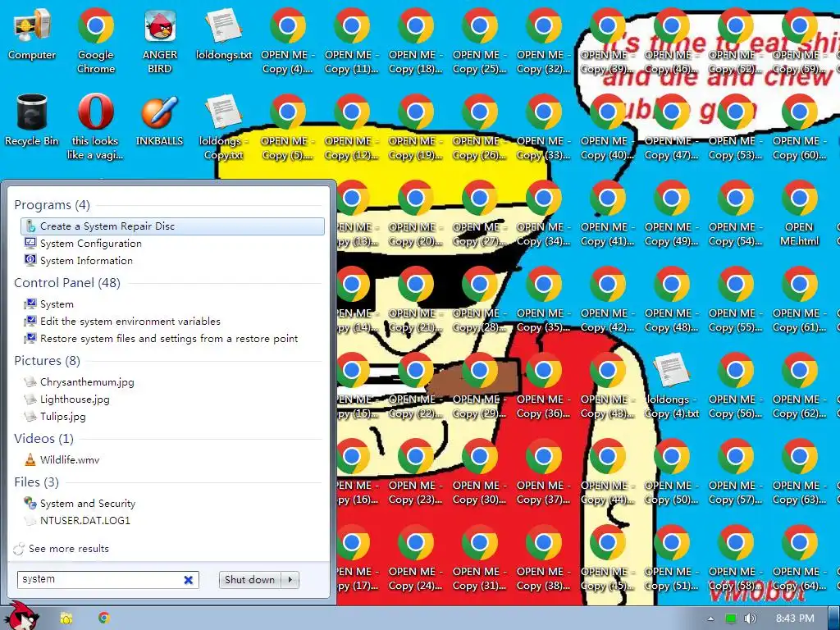Open the System control panel result
The image size is (840, 630).
click(x=172, y=304)
